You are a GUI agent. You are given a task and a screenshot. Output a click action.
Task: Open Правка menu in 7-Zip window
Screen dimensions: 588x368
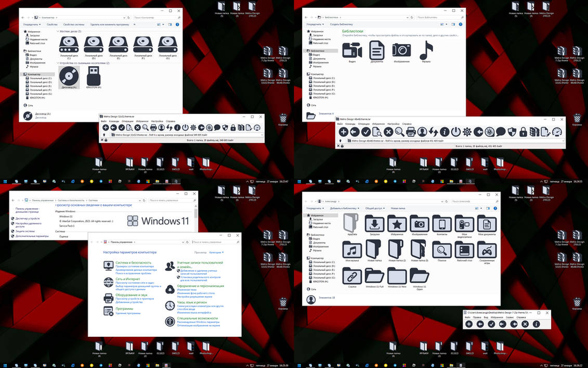pos(477,318)
